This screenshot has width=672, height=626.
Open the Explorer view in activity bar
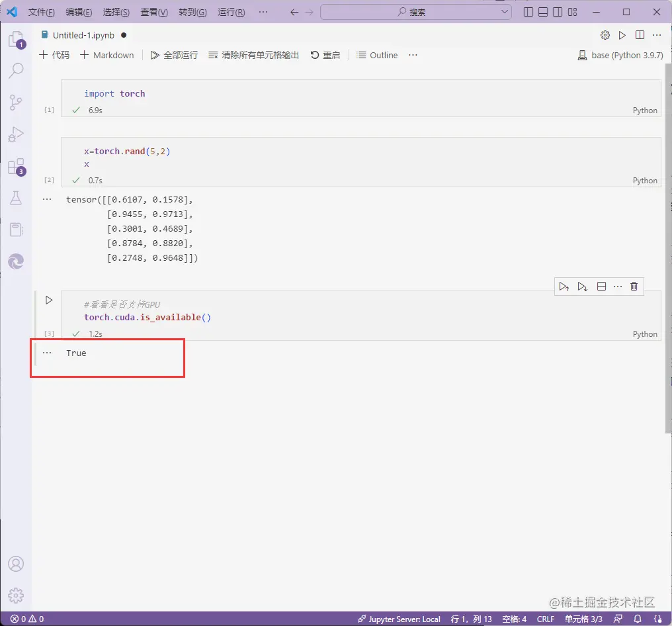pyautogui.click(x=16, y=40)
